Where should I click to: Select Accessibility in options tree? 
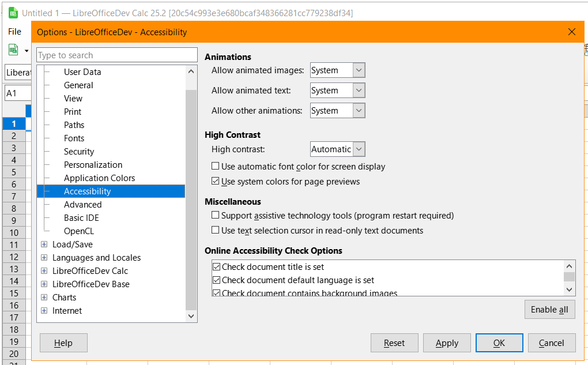(x=111, y=191)
